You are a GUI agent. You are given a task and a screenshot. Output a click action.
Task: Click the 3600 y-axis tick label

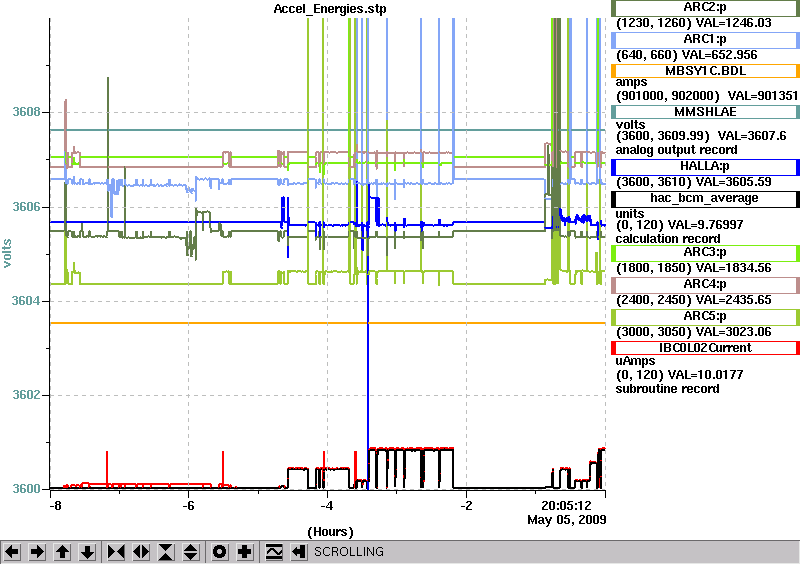pos(26,488)
